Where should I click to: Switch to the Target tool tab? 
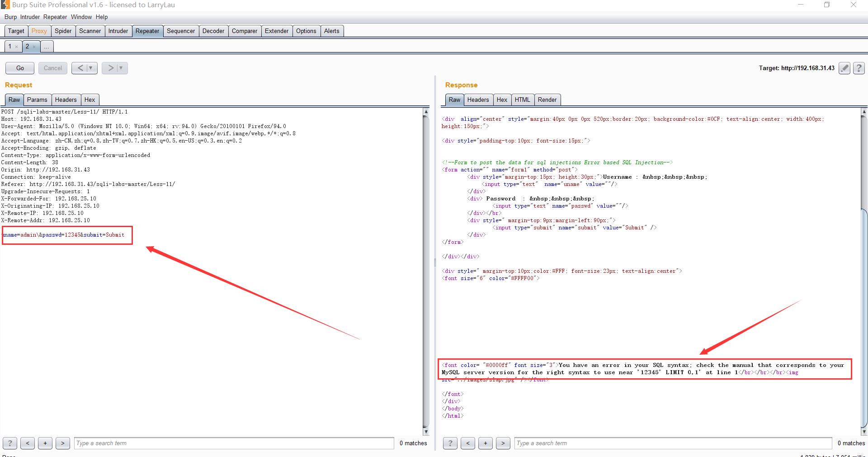(x=16, y=31)
